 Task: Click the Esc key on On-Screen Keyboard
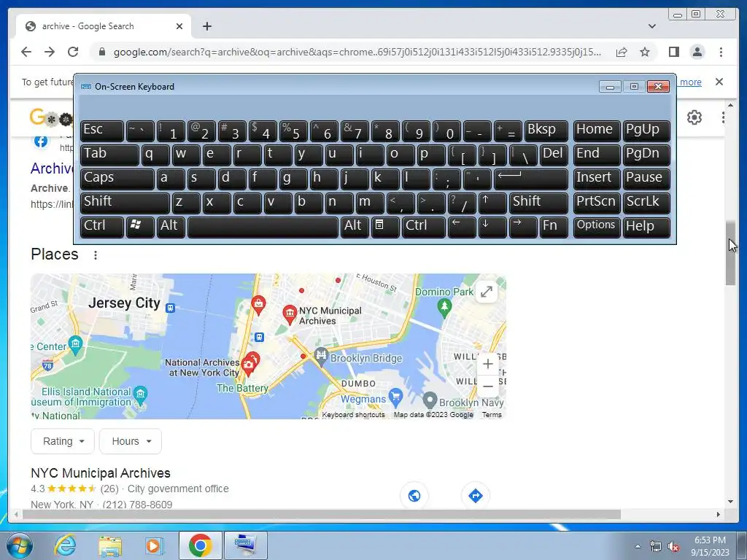pos(102,131)
